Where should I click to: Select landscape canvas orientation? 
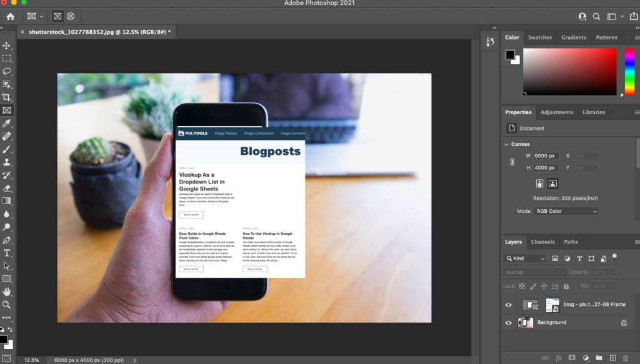[x=552, y=183]
